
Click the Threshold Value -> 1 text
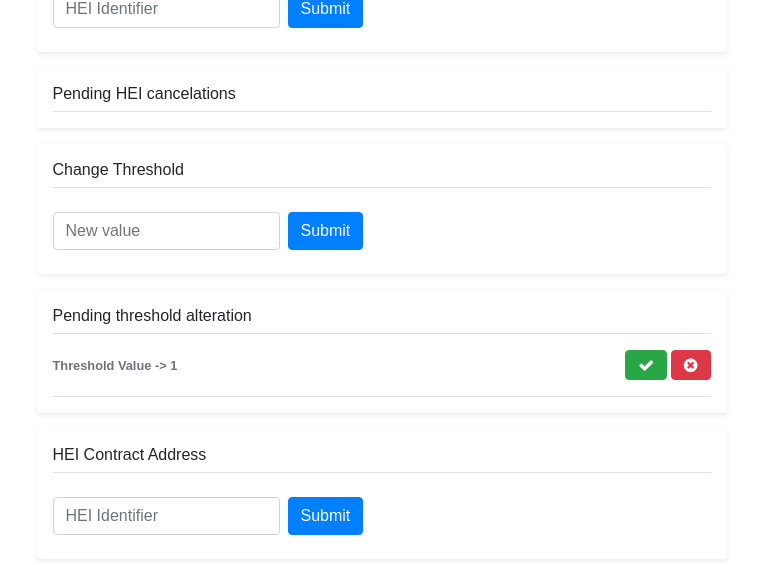coord(115,366)
